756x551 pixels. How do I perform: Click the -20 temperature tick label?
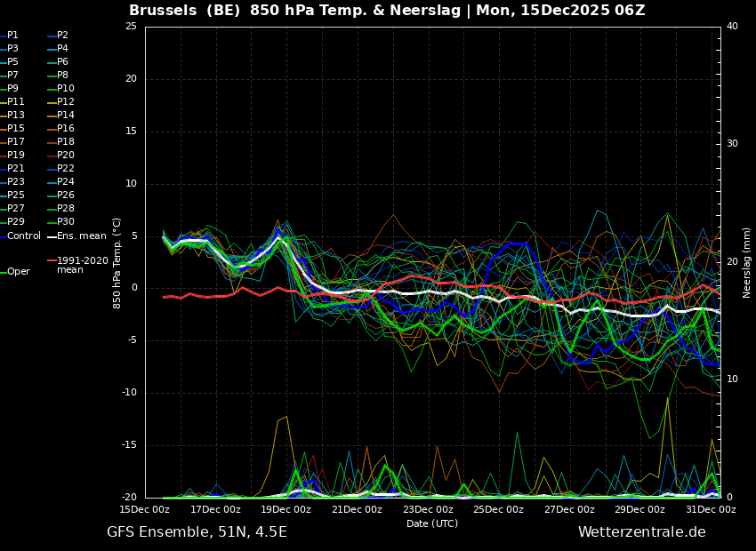(x=129, y=497)
